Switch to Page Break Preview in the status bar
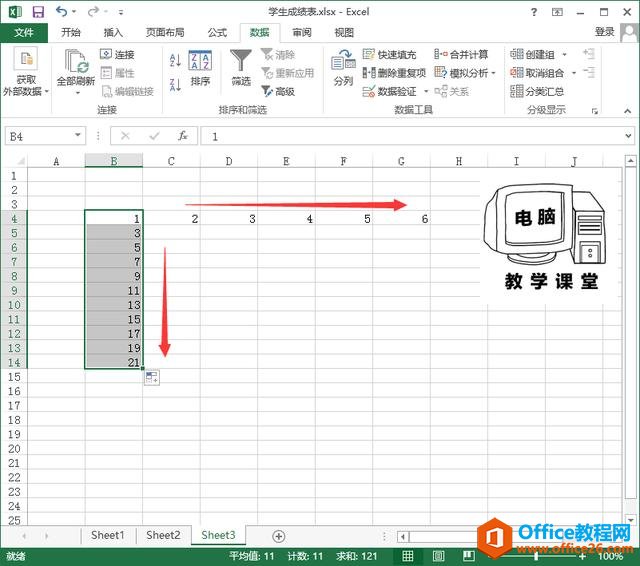This screenshot has height=566, width=640. 468,556
